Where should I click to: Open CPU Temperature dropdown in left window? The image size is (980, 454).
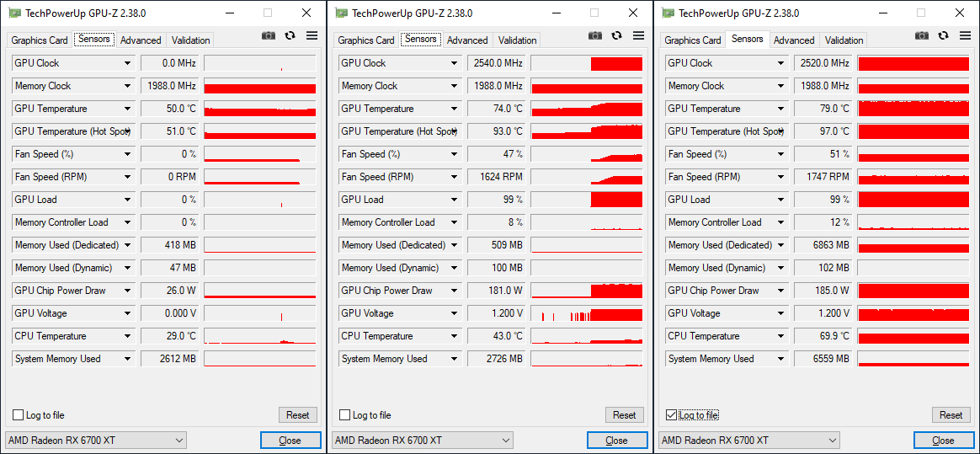pyautogui.click(x=127, y=336)
